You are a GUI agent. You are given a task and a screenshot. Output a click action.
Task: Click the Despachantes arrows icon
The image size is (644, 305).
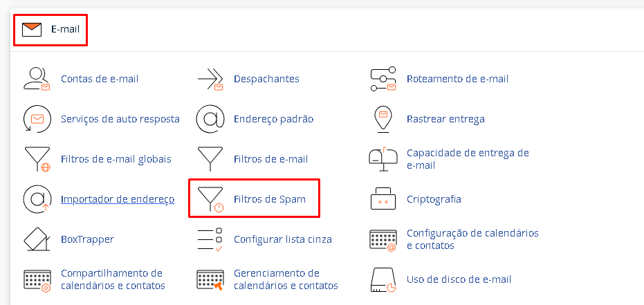pyautogui.click(x=210, y=79)
